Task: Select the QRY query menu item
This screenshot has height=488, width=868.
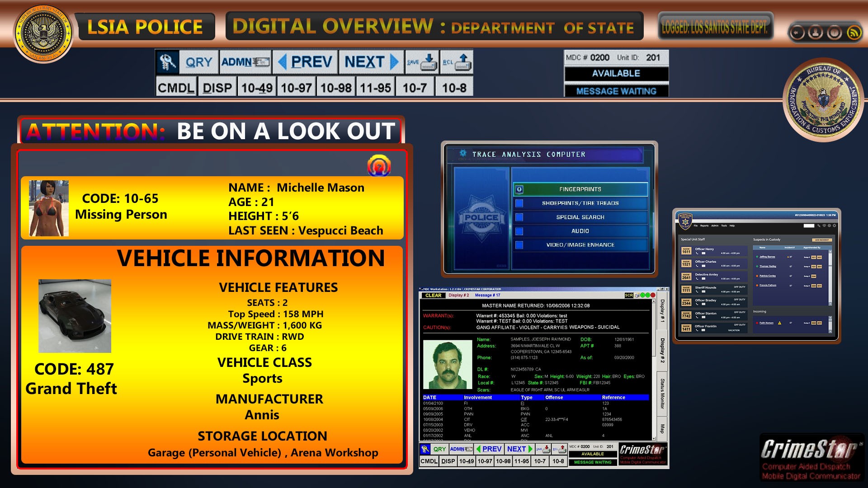Action: pyautogui.click(x=199, y=62)
